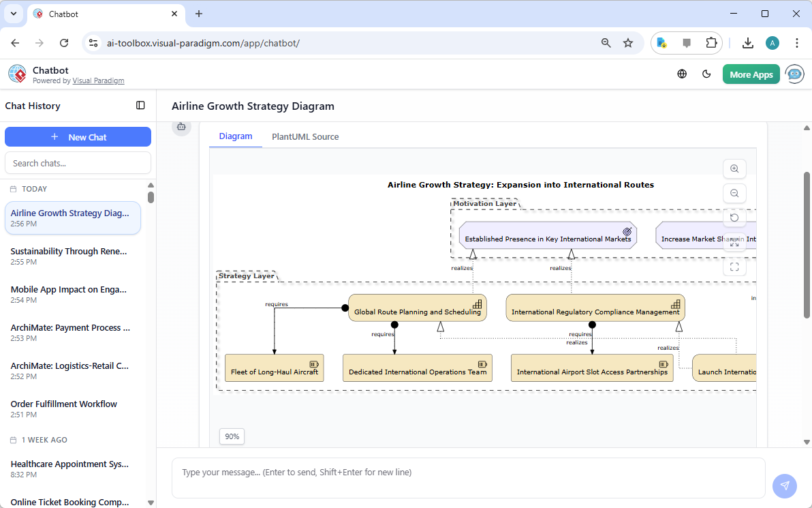
Task: Collapse the Chat History sidebar
Action: (140, 106)
